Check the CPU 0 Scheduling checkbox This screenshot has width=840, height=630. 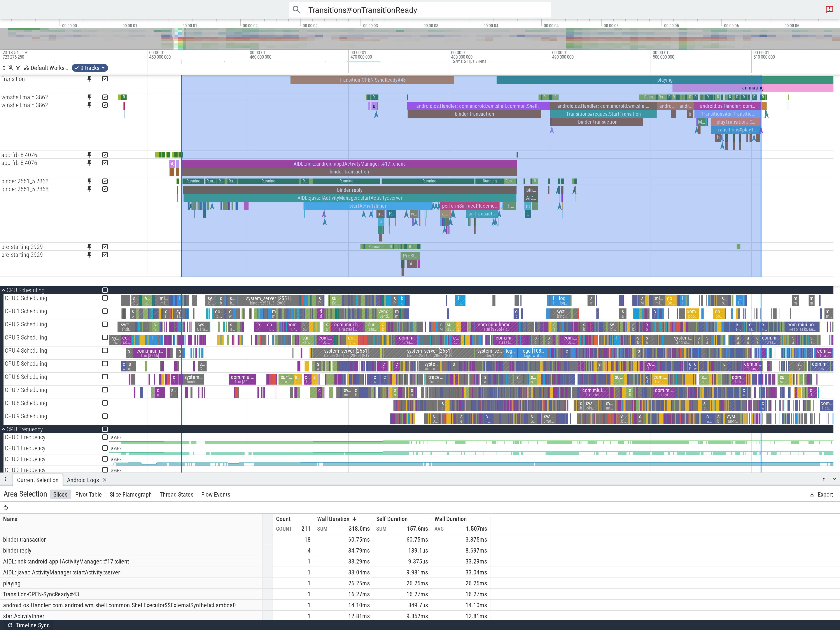[x=105, y=298]
